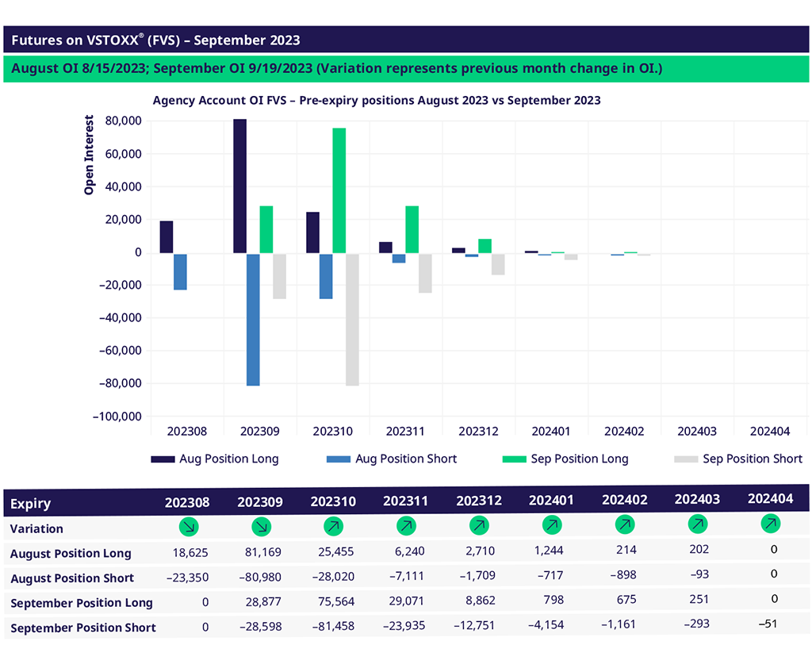Select the 202309 Aug Position Long bar

(239, 186)
